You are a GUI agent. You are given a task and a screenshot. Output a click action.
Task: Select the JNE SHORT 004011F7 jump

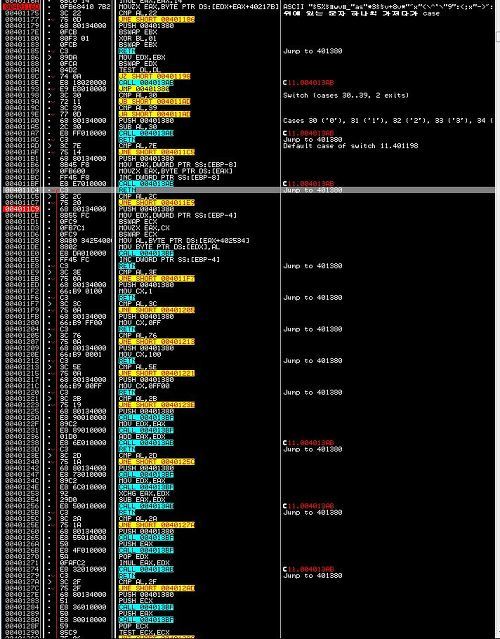click(156, 278)
